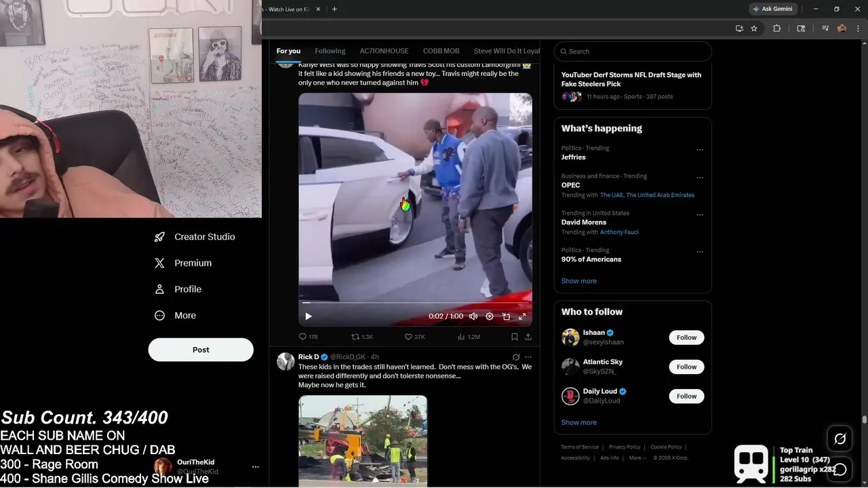
Task: Open the Anthony Fauci link
Action: pyautogui.click(x=619, y=232)
